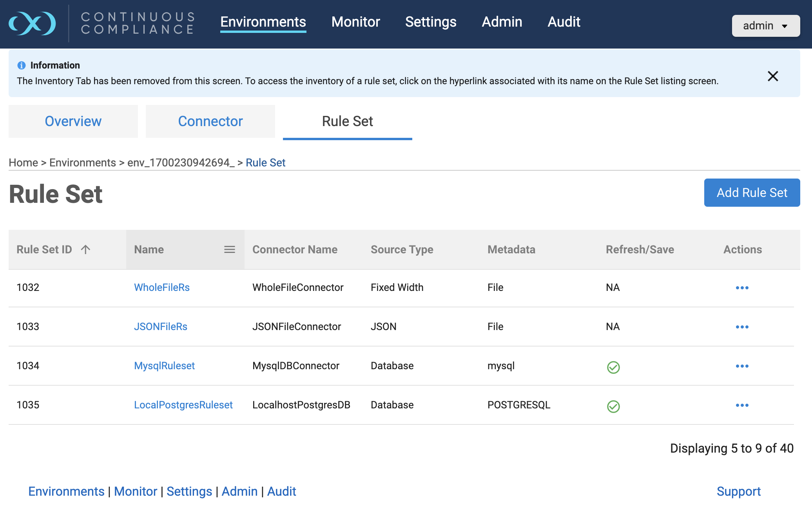Open actions menu for WholeFileRs row
The image size is (812, 509).
click(742, 288)
